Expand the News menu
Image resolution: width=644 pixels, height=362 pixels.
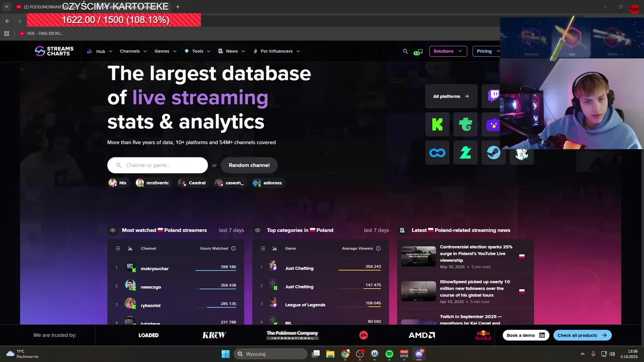tap(231, 51)
